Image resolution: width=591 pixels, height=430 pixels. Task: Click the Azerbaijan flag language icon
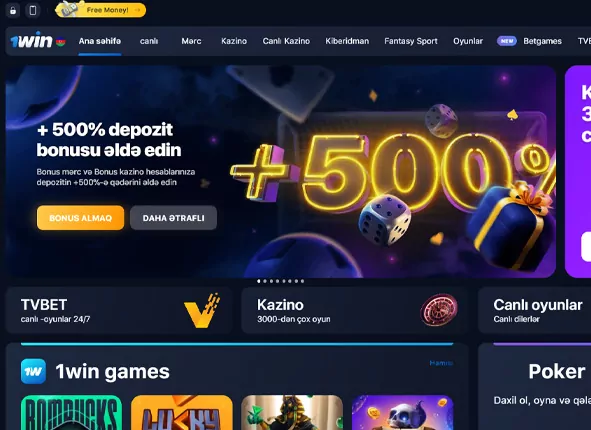coord(61,41)
